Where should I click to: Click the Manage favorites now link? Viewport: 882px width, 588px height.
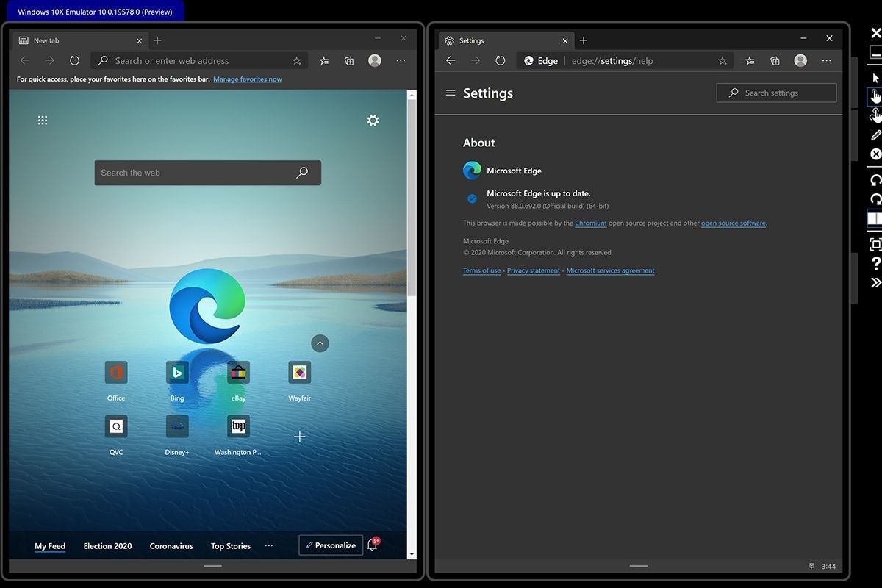(248, 79)
